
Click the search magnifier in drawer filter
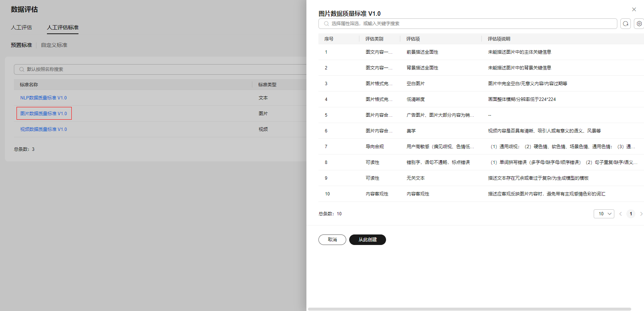[326, 24]
